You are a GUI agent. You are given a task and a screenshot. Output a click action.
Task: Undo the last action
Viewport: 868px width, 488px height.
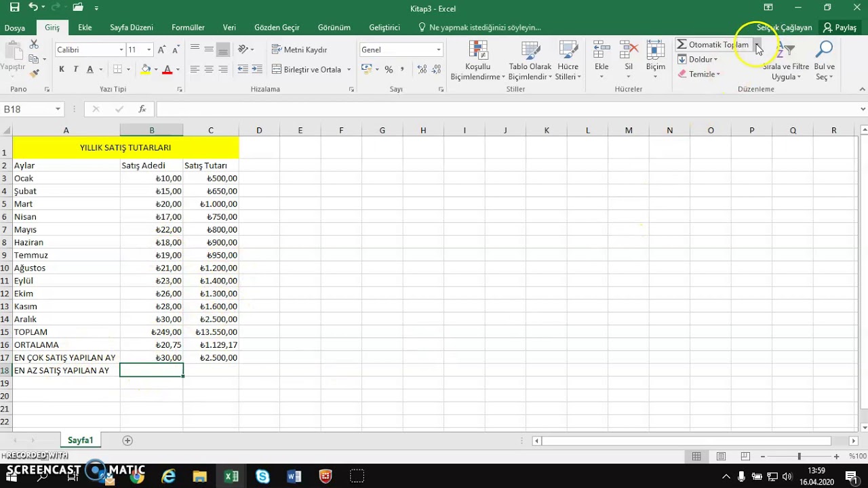click(33, 8)
